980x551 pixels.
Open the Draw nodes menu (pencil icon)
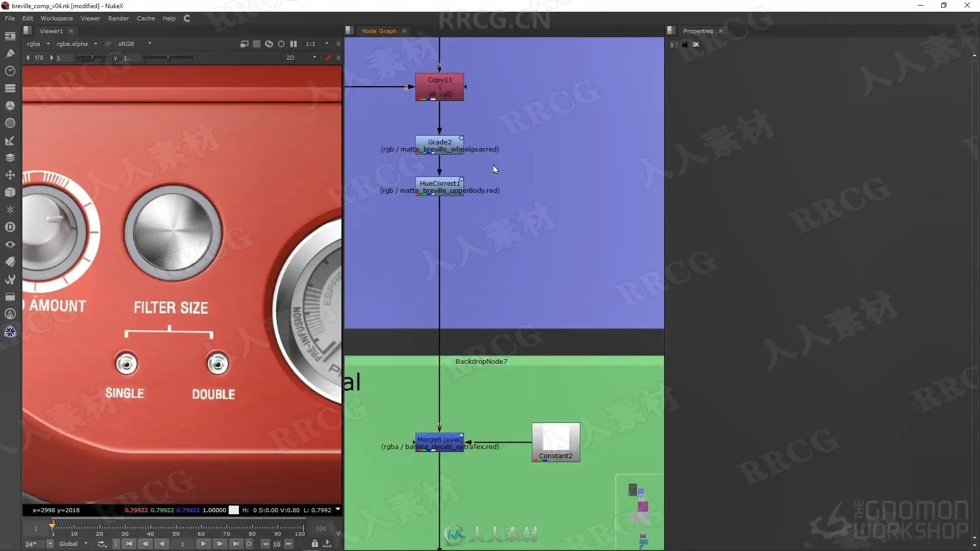[10, 54]
